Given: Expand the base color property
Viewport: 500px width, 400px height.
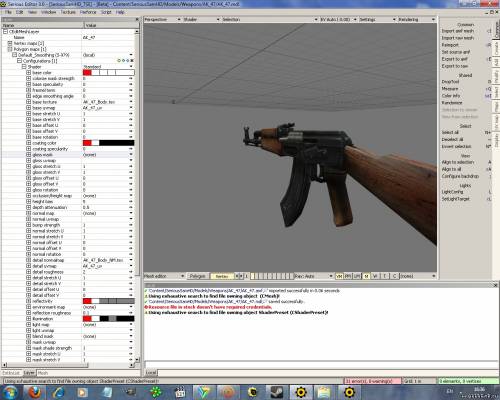Looking at the screenshot, I should (29, 72).
